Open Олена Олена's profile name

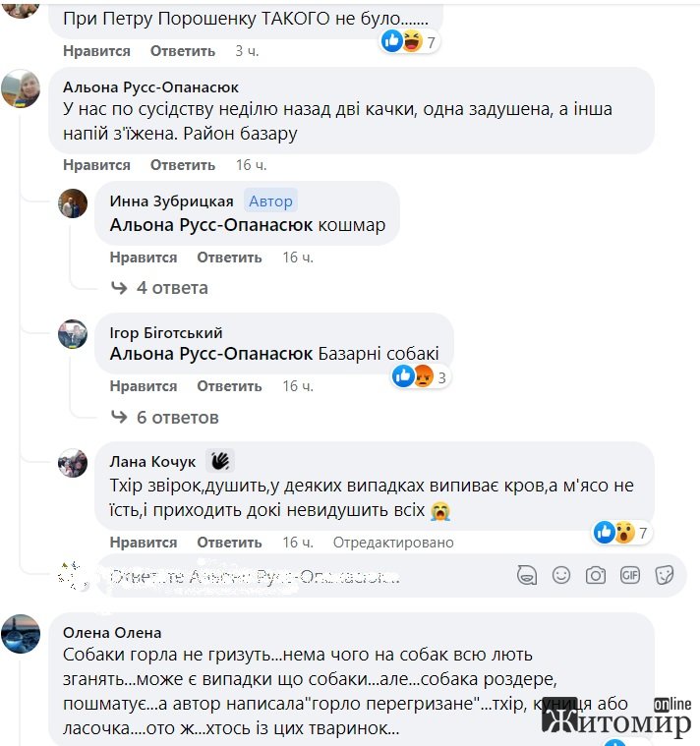tap(112, 633)
